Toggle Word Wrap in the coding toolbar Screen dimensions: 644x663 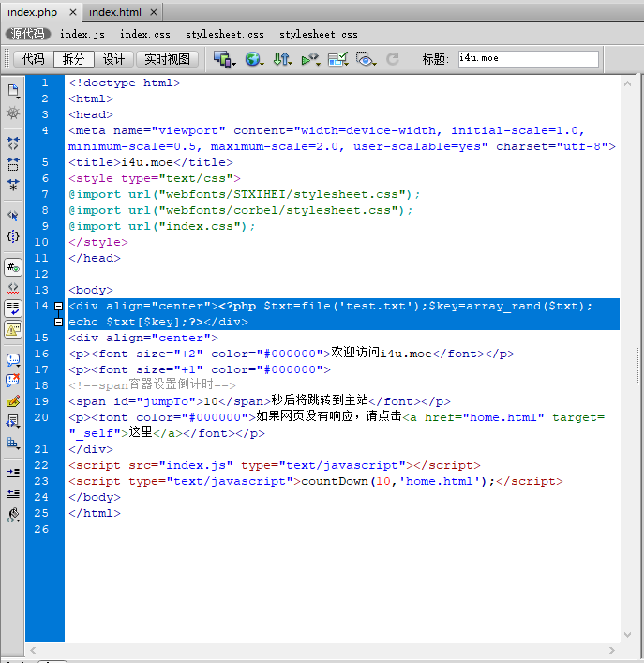13,308
